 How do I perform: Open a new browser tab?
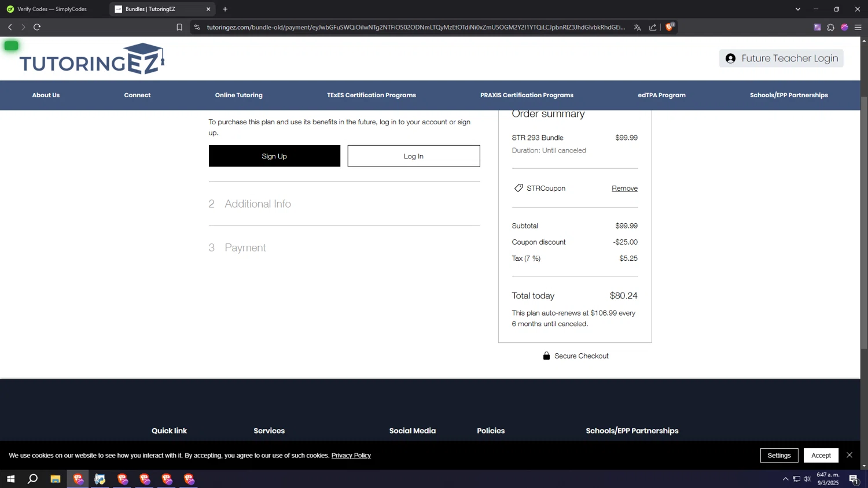(225, 9)
